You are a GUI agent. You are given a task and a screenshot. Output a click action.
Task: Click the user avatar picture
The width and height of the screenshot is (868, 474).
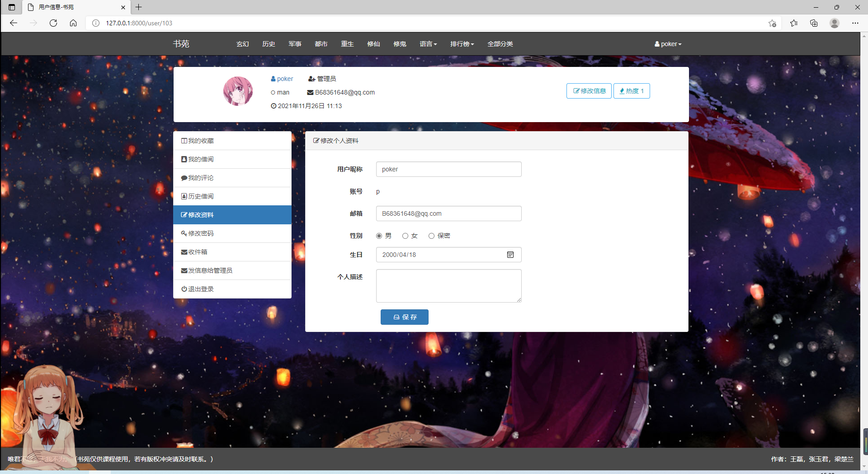point(238,91)
